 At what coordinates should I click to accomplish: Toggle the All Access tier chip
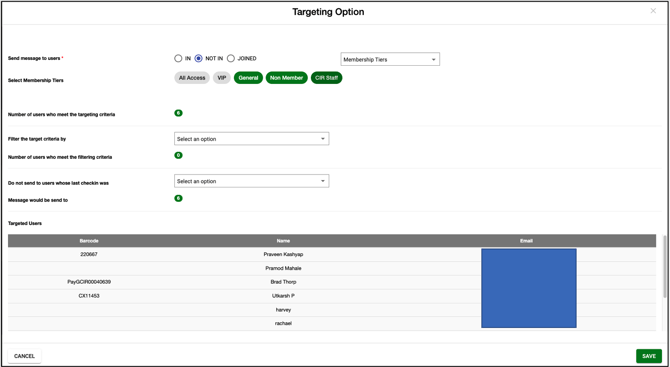pyautogui.click(x=192, y=78)
